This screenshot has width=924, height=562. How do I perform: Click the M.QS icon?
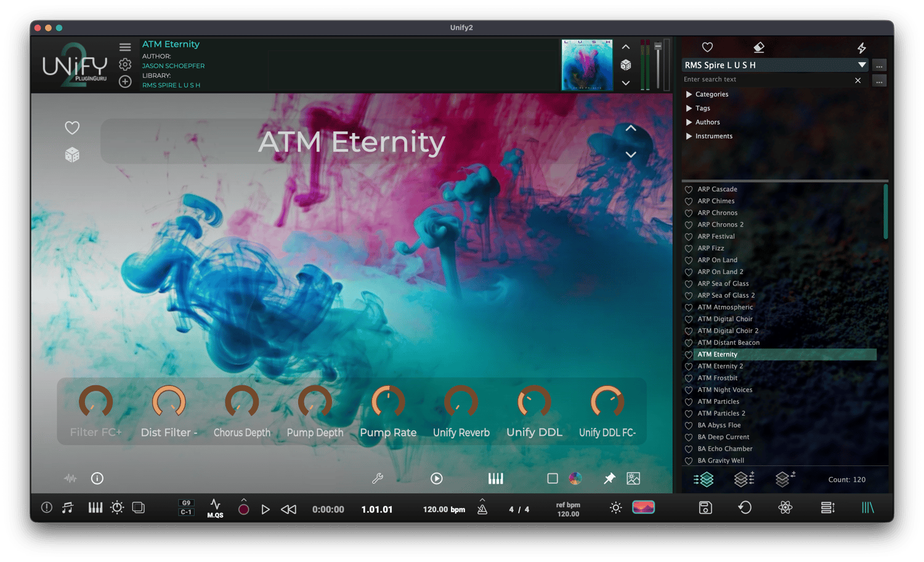click(x=215, y=508)
